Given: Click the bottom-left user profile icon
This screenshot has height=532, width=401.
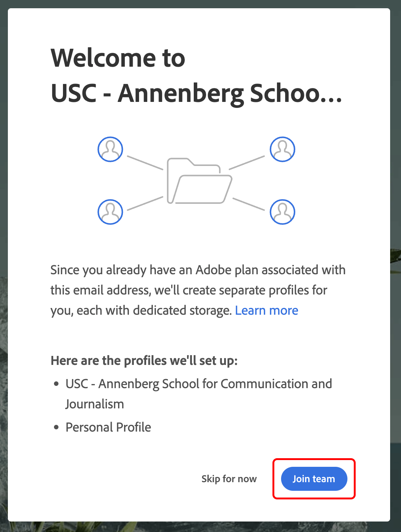Looking at the screenshot, I should pyautogui.click(x=110, y=212).
